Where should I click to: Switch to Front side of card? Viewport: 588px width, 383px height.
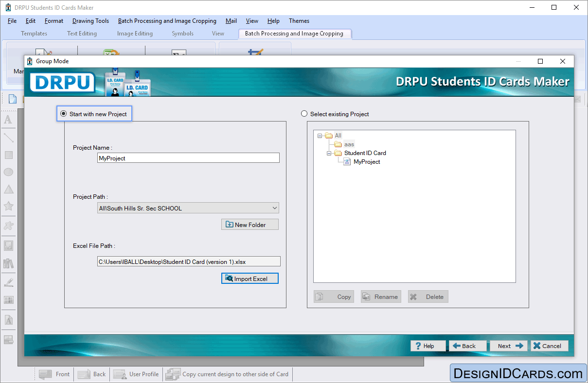coord(54,374)
